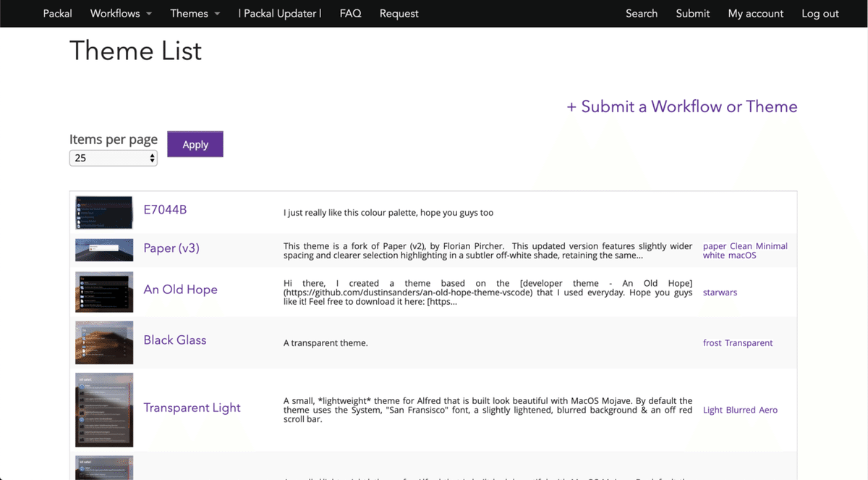
Task: Open the E7044B theme thumbnail
Action: 104,212
